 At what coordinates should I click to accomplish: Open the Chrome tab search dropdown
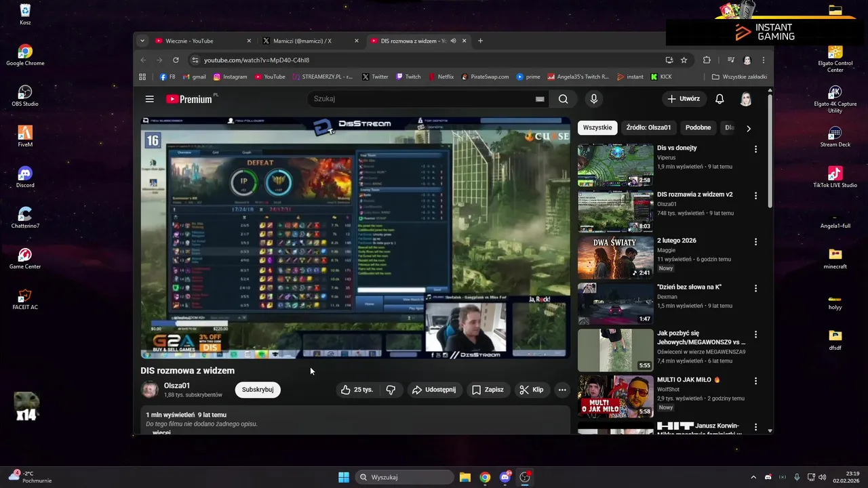[x=142, y=41]
